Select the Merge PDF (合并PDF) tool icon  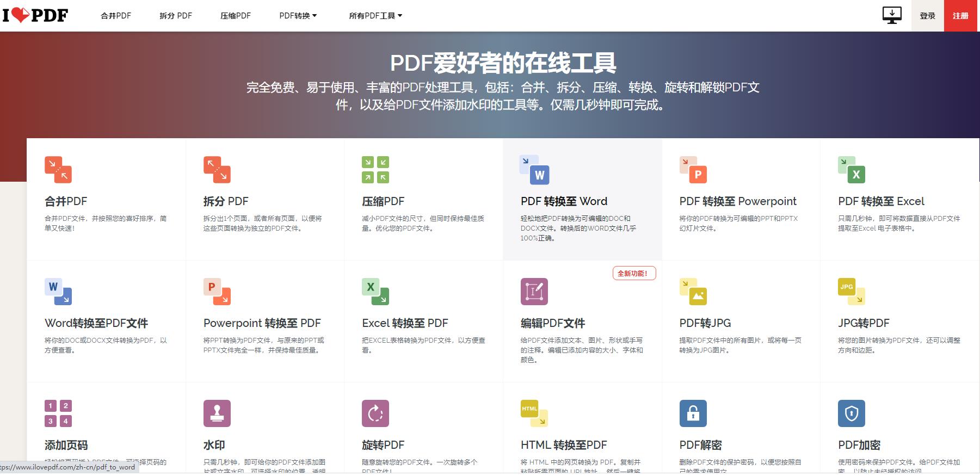pos(58,170)
